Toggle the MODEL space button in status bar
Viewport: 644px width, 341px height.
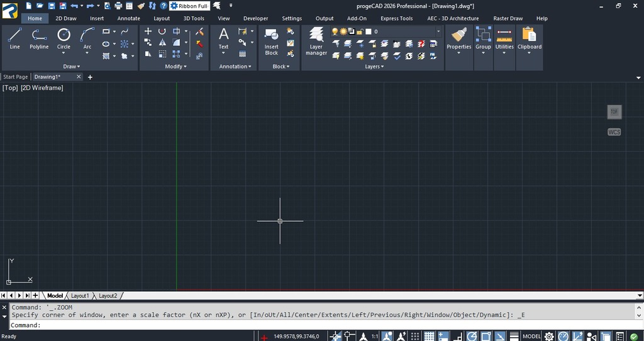pyautogui.click(x=531, y=337)
